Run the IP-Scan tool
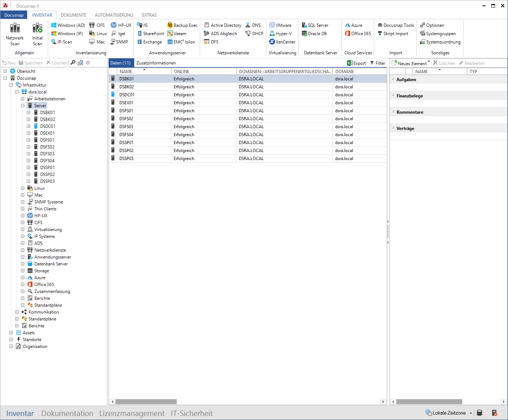508x420 pixels. [62, 42]
